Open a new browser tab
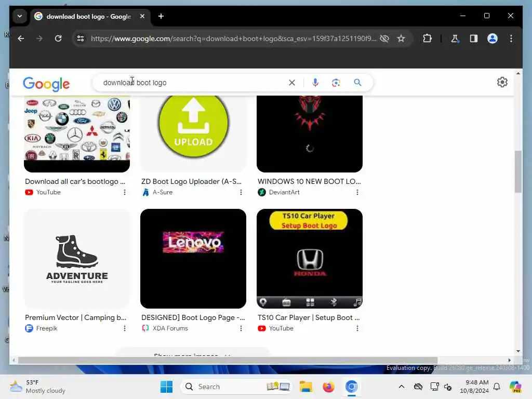The height and width of the screenshot is (399, 532). coord(161,16)
